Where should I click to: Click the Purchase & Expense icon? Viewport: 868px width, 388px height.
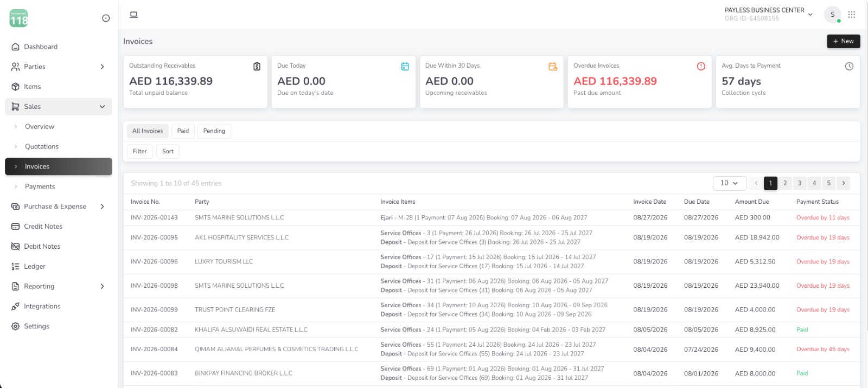[x=15, y=206]
